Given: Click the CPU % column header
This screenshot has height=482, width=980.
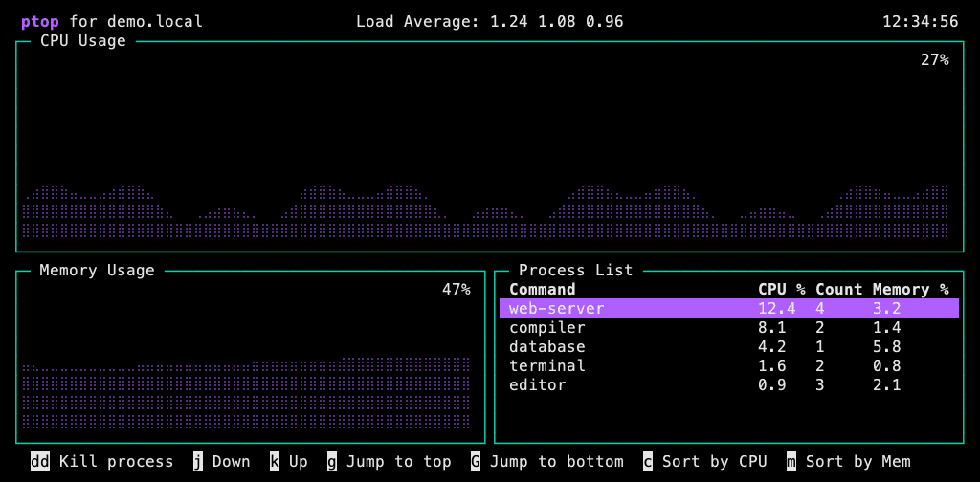Looking at the screenshot, I should 782,289.
